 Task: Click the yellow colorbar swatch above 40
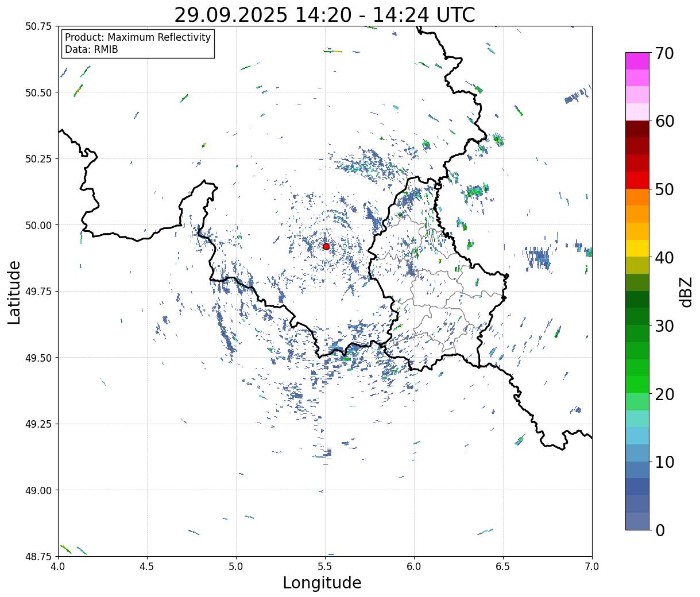pyautogui.click(x=637, y=248)
